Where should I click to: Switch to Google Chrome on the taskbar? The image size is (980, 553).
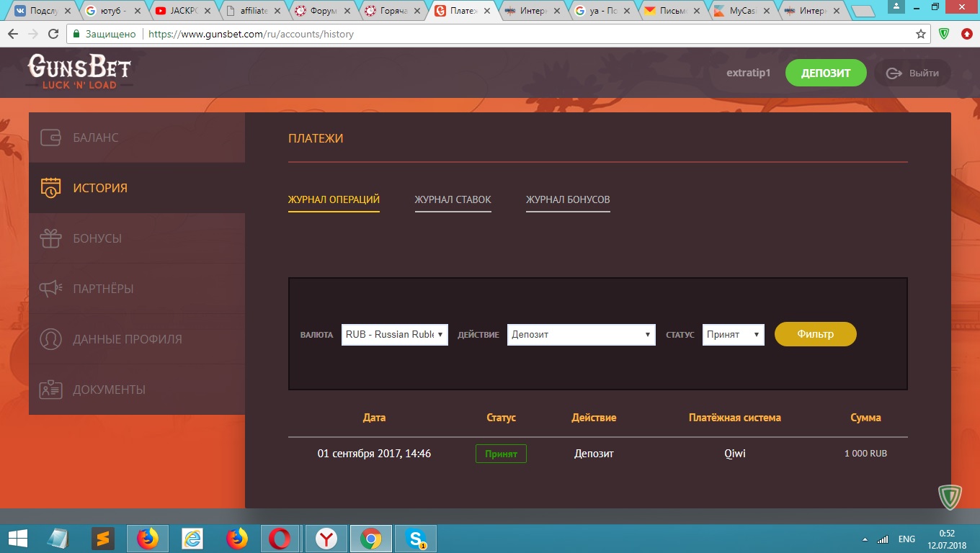pyautogui.click(x=371, y=539)
